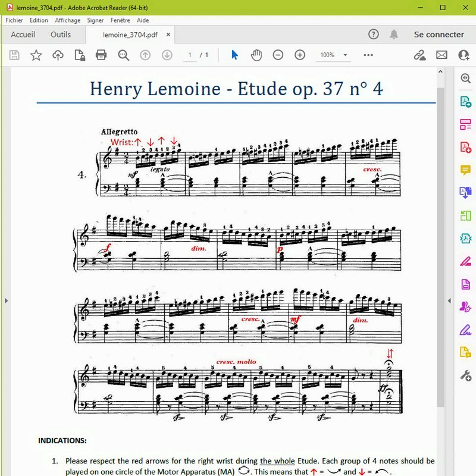Activate the arrow selection tool
Screen dimensions: 476x476
234,55
